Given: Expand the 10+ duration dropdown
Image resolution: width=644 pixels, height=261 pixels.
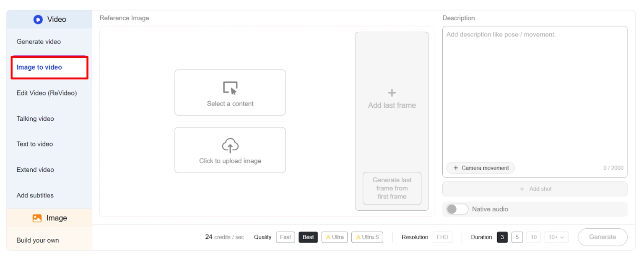Looking at the screenshot, I should pos(556,237).
